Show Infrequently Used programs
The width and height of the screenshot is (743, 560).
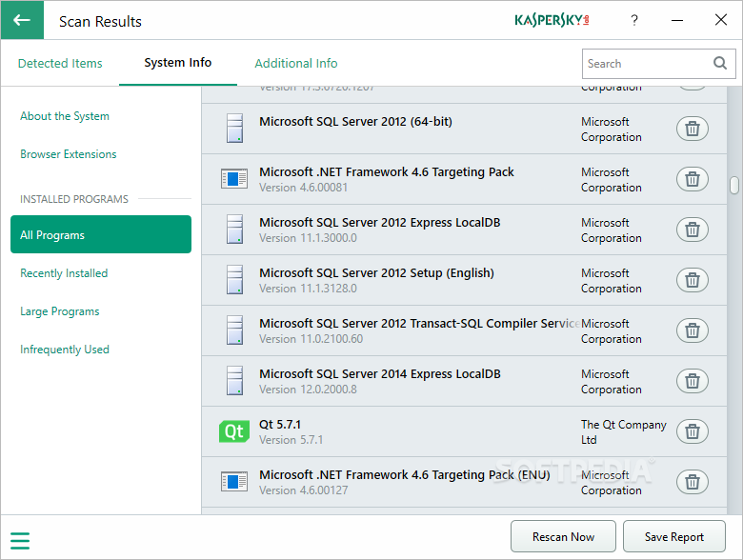[65, 350]
